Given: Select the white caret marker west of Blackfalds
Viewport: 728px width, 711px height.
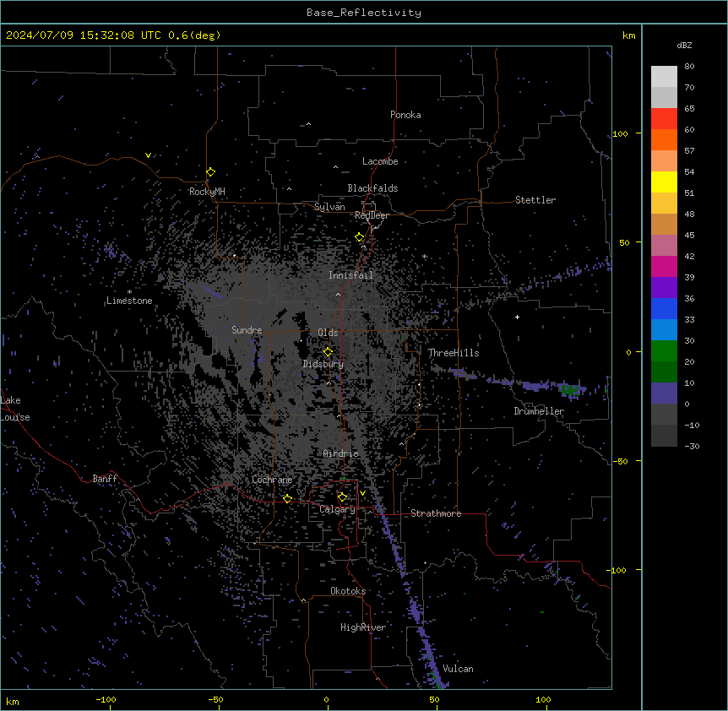Looking at the screenshot, I should point(289,189).
